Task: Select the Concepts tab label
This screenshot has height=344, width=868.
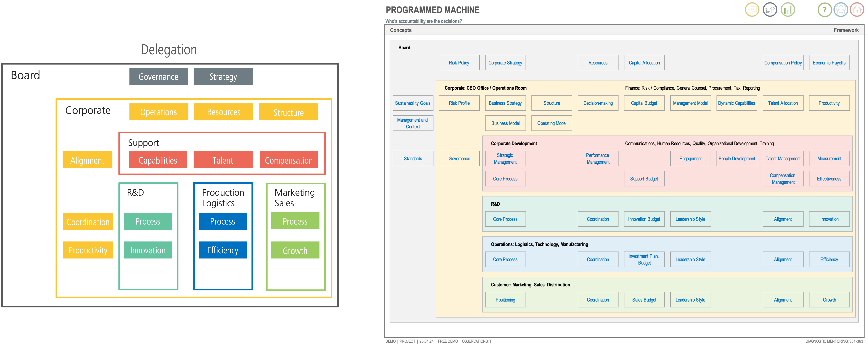Action: (401, 30)
